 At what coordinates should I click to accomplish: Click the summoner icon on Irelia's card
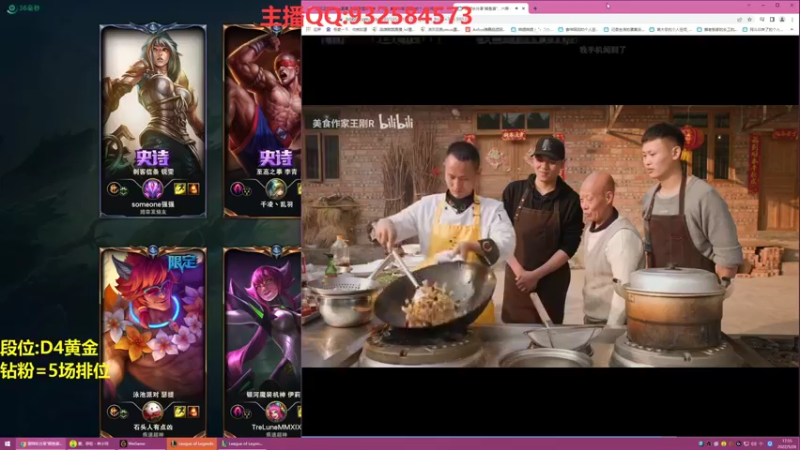(276, 411)
